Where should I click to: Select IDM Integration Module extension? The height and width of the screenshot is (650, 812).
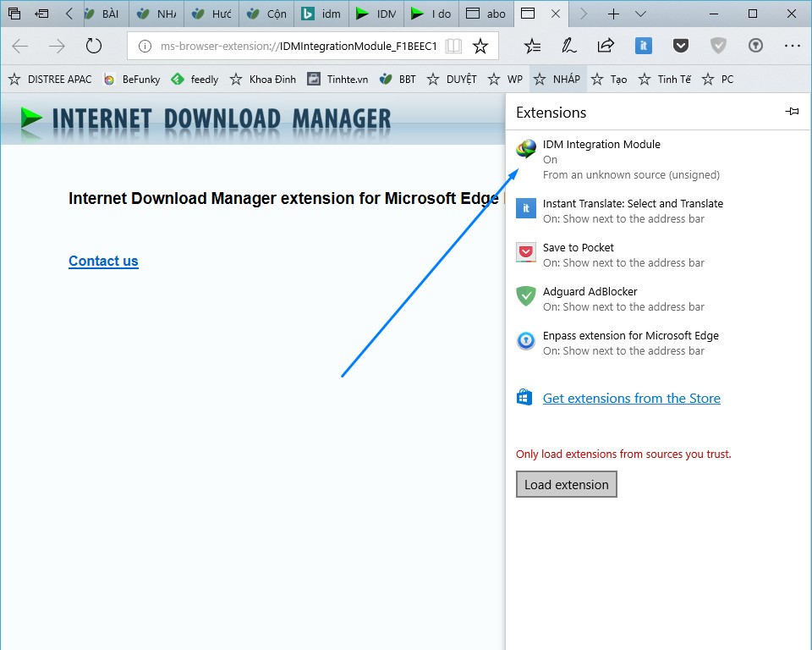pyautogui.click(x=658, y=160)
